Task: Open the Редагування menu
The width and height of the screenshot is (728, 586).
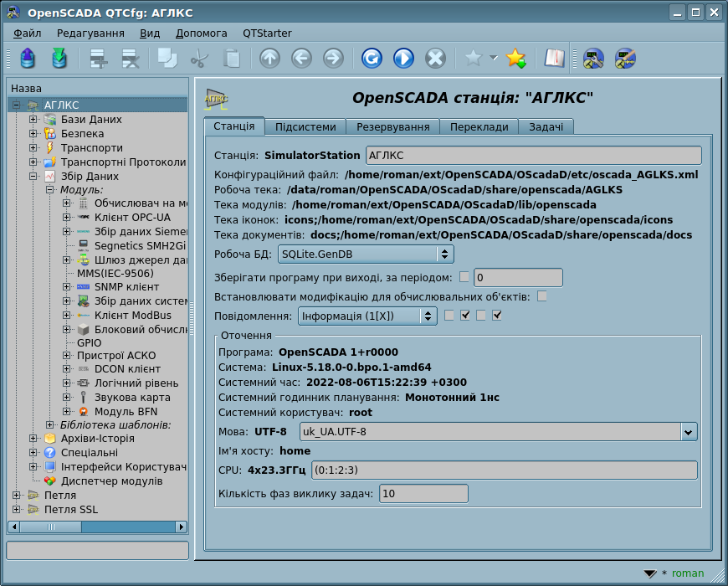Action: (x=90, y=33)
